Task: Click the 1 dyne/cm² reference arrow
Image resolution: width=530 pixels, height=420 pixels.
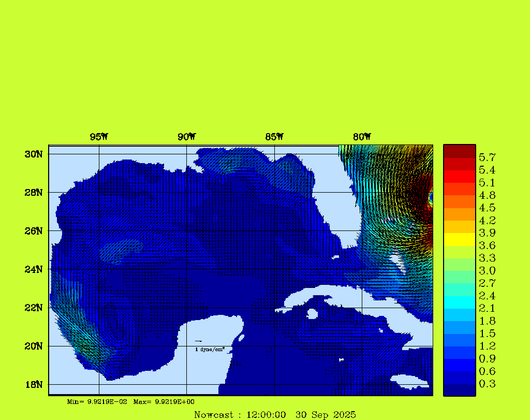Action: click(x=198, y=341)
